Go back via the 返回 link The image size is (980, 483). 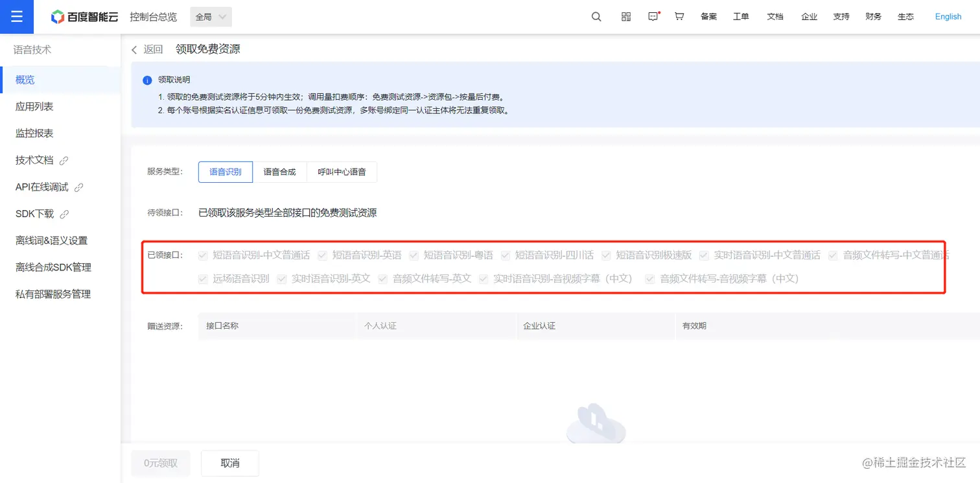tap(153, 50)
